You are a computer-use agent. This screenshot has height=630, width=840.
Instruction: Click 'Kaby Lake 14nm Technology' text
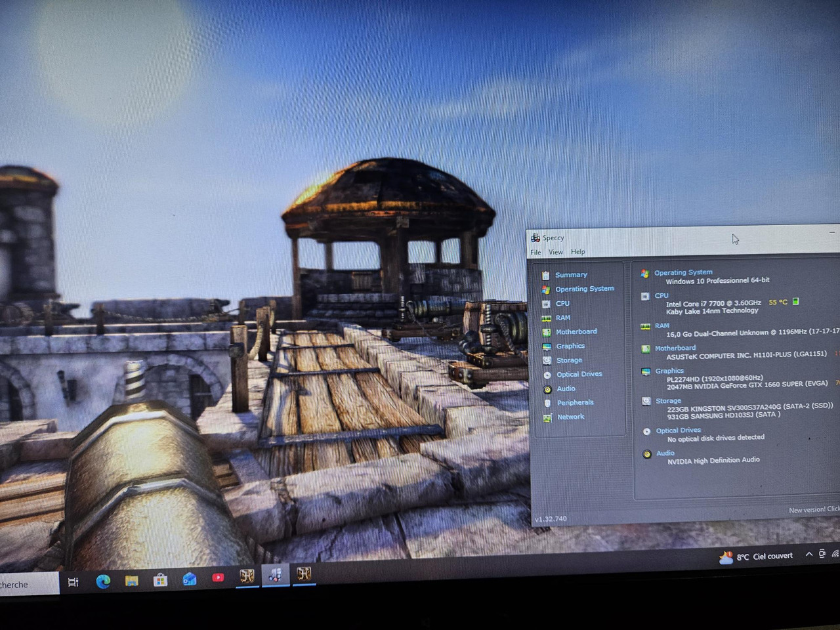coord(712,311)
